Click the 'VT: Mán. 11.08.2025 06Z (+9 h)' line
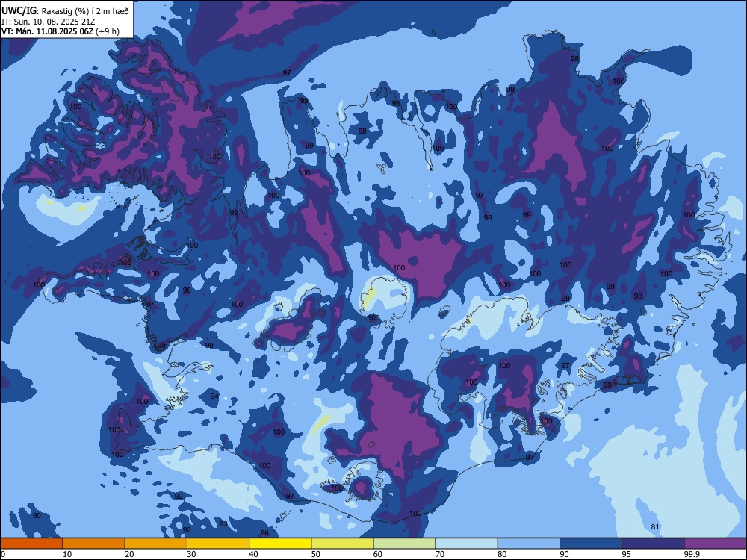 click(61, 31)
